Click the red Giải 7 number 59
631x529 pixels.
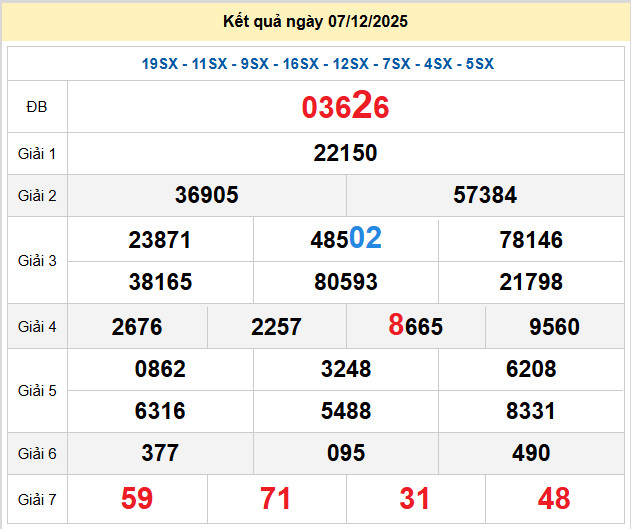point(137,498)
